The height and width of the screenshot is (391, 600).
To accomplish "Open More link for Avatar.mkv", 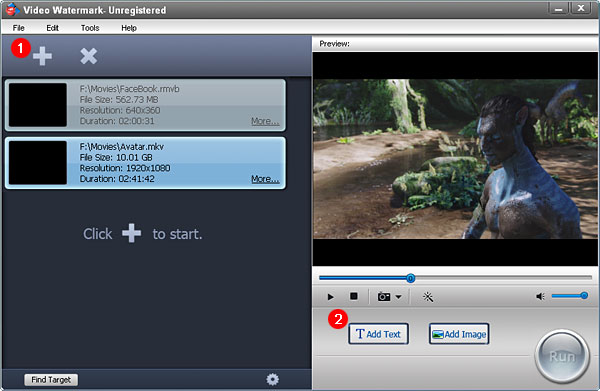I will 265,179.
